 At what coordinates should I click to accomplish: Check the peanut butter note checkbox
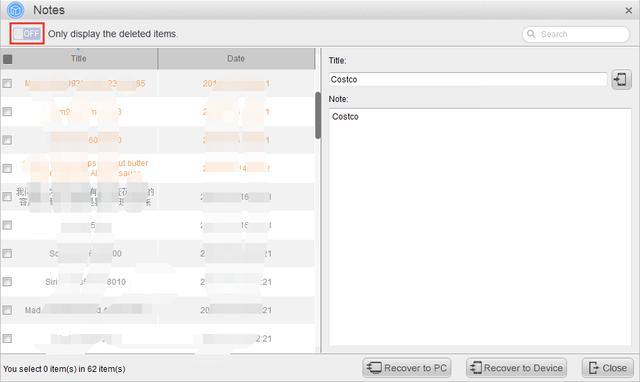pyautogui.click(x=7, y=168)
